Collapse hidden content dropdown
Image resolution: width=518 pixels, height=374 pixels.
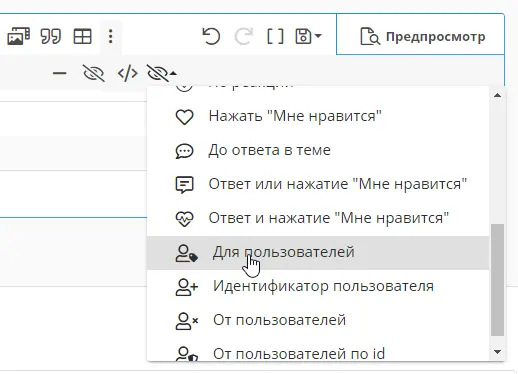point(162,73)
